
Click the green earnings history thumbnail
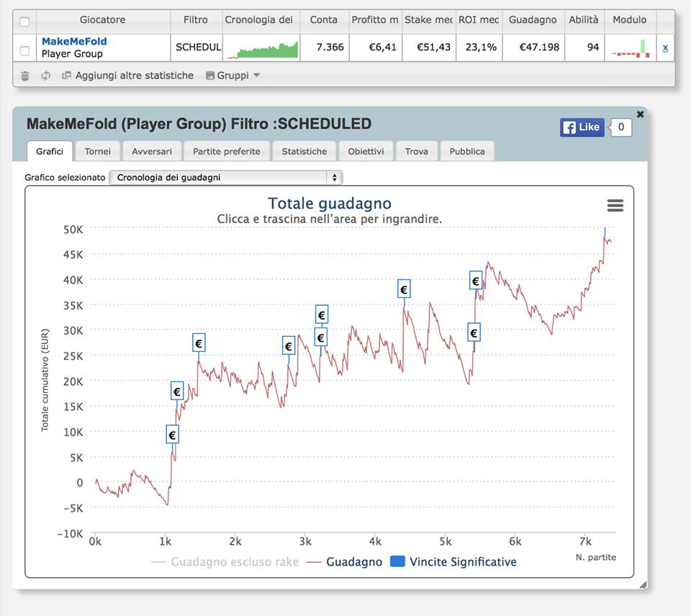click(263, 50)
